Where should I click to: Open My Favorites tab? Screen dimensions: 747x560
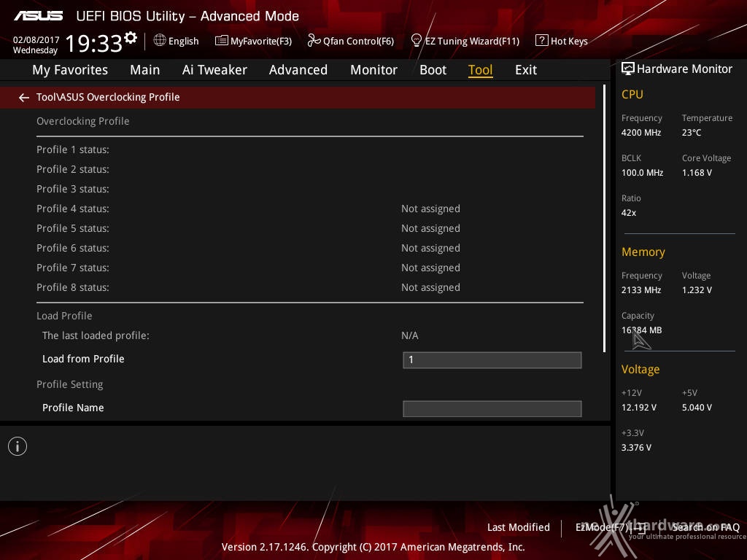click(70, 70)
